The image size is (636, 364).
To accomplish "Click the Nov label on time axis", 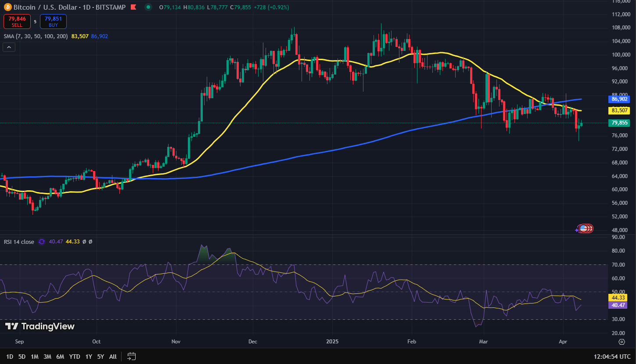I will click(176, 341).
